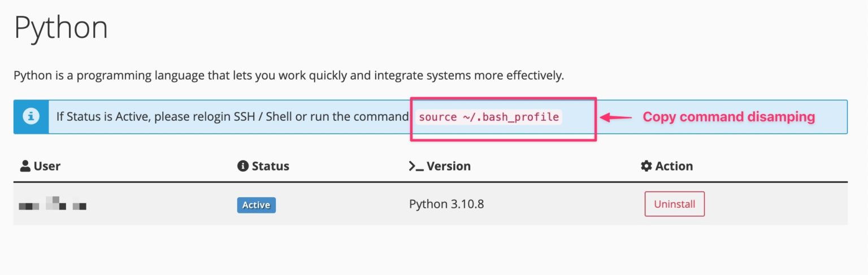Click the Status column header text
This screenshot has width=868, height=275.
(x=270, y=166)
